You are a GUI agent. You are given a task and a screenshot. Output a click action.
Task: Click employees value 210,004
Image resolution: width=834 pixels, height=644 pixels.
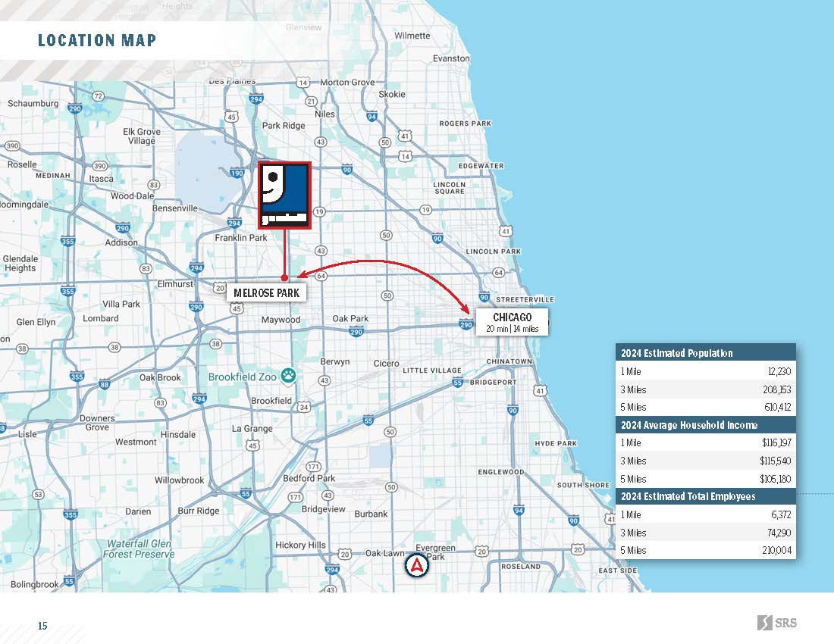(776, 550)
